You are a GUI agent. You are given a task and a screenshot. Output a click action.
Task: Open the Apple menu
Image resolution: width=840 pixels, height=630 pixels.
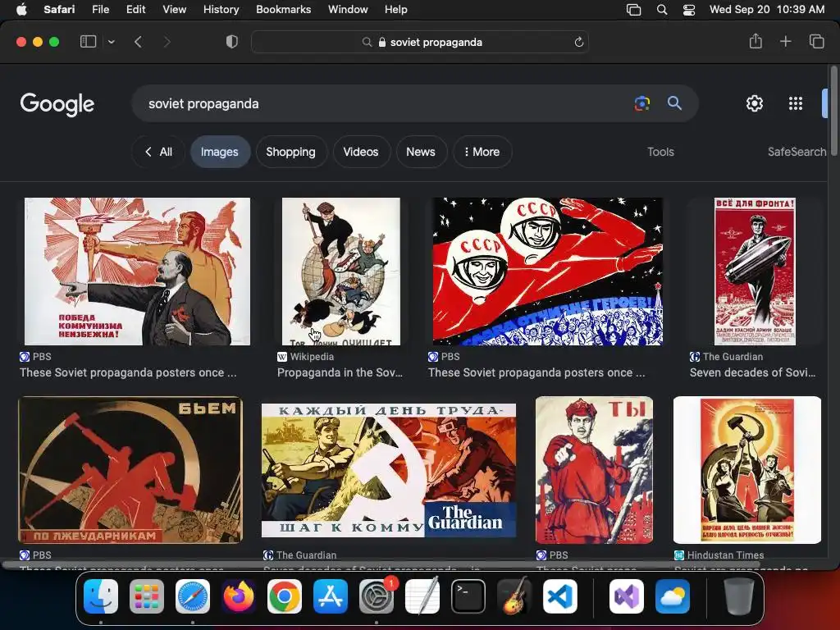click(x=21, y=9)
